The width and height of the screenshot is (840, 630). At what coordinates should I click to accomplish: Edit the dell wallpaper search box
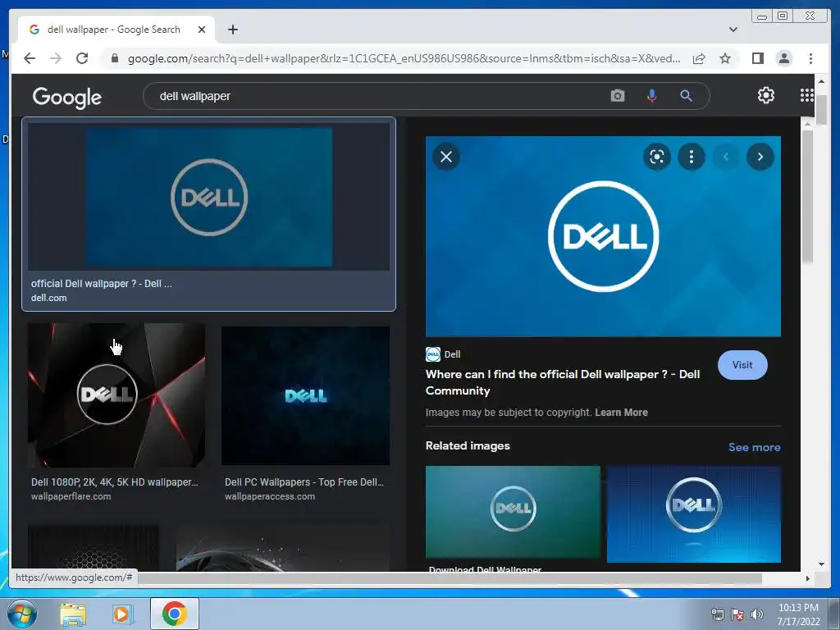pyautogui.click(x=375, y=96)
